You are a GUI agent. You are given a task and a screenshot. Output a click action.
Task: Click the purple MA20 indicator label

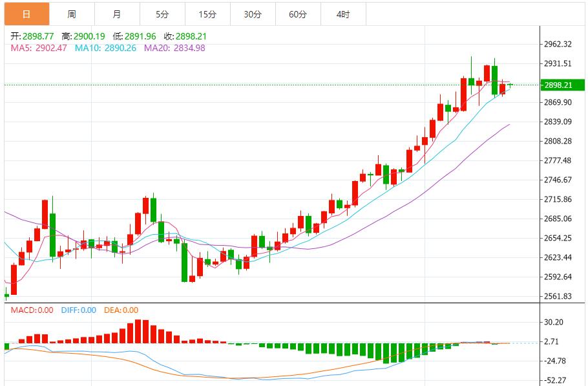(174, 48)
